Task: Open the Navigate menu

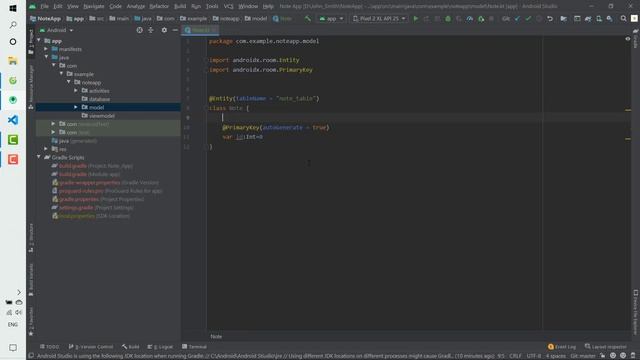Action: (93, 7)
